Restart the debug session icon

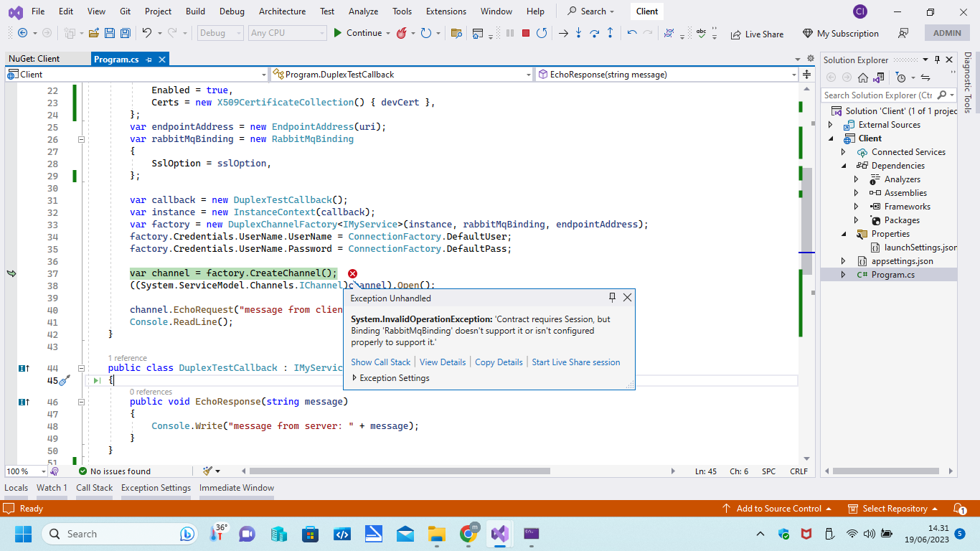tap(542, 33)
